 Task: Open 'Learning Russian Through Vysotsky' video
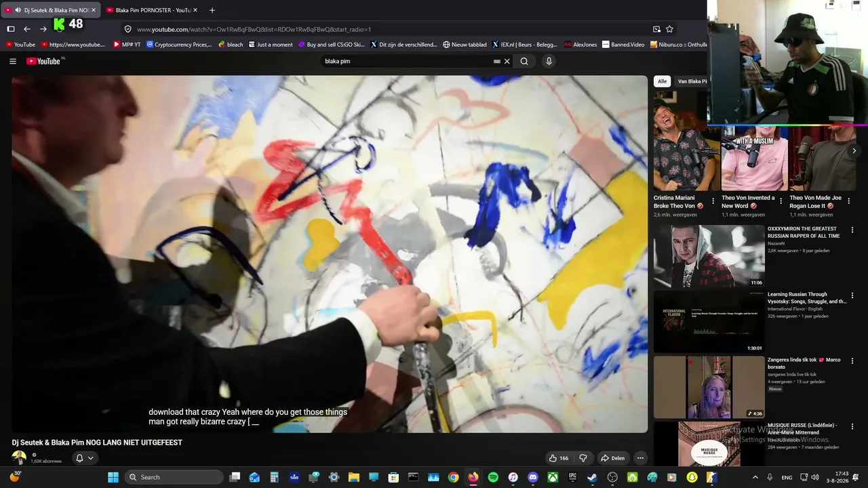(x=709, y=321)
